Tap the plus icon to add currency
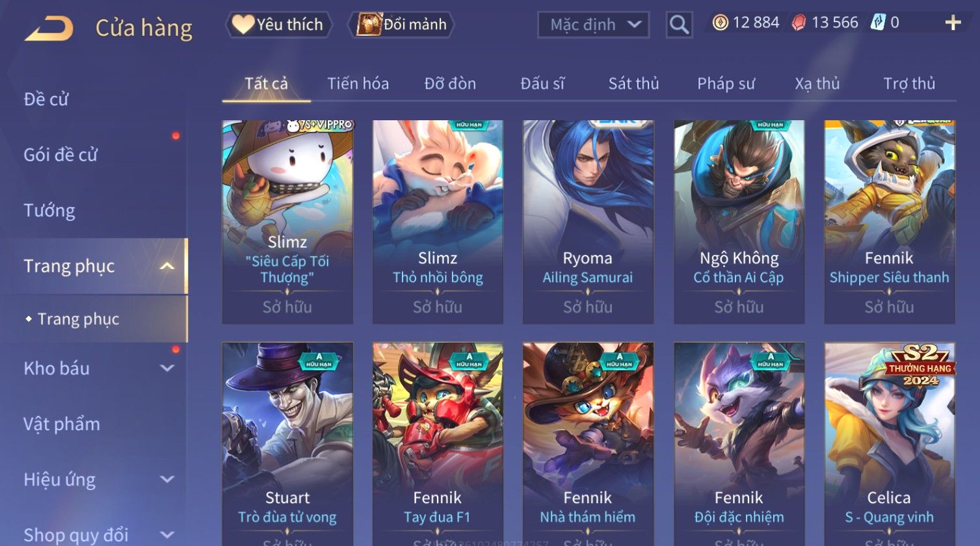 (953, 23)
